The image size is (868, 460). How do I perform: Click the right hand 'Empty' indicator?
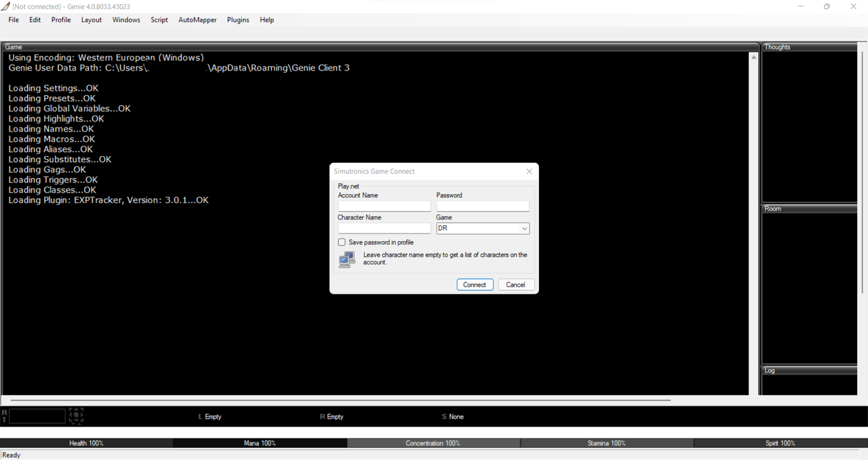(x=335, y=417)
